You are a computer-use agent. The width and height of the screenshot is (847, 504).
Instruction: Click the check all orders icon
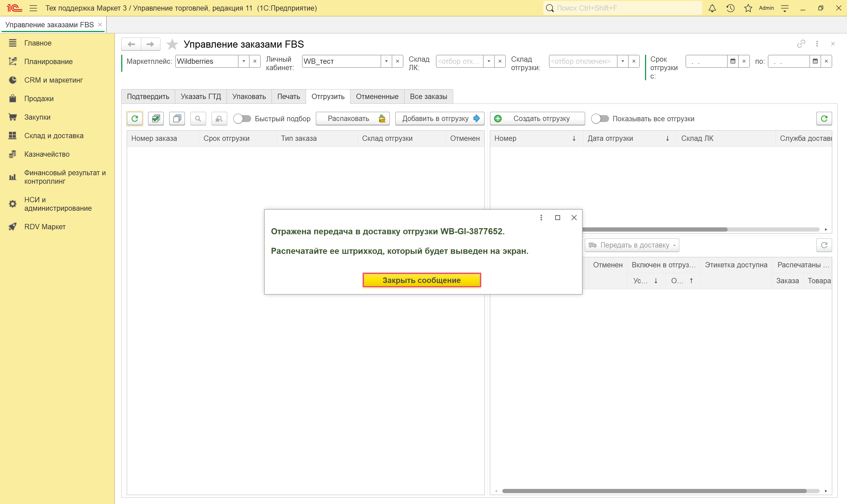[156, 119]
